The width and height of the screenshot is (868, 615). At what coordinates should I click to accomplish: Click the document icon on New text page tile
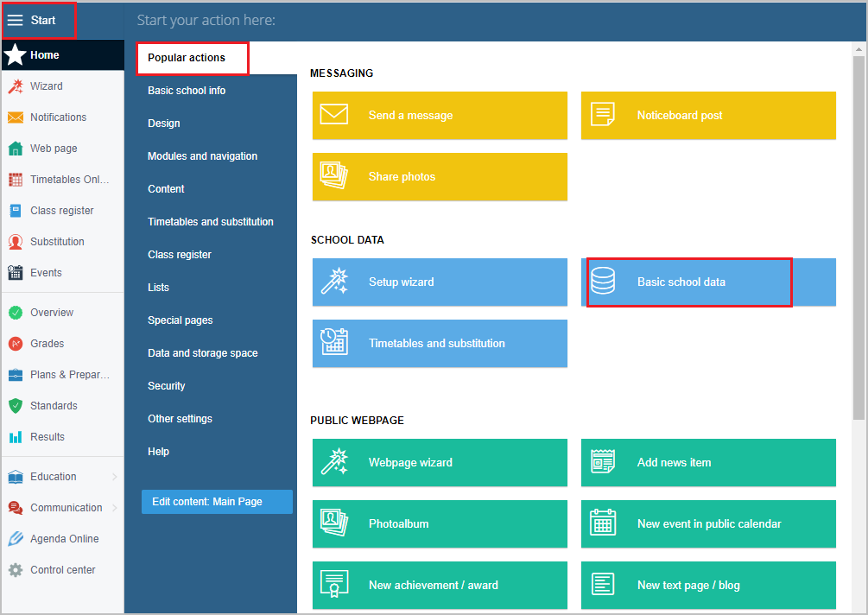click(603, 584)
